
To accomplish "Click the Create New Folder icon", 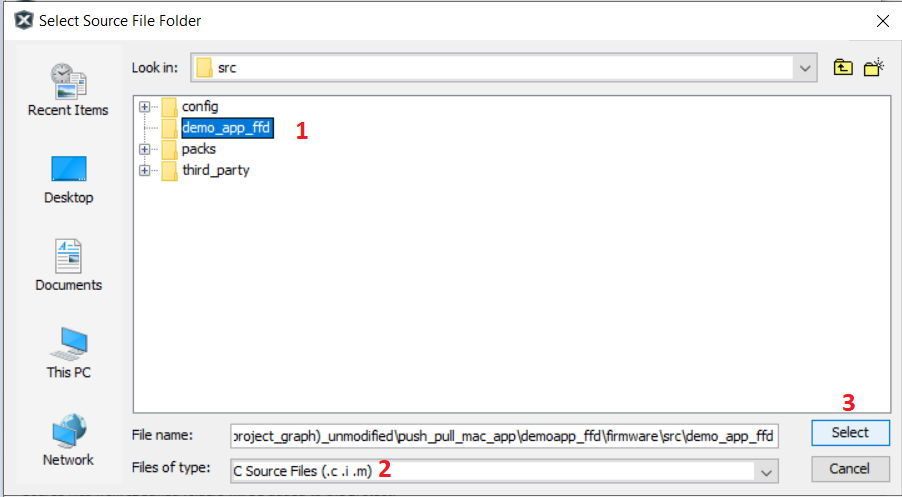I will tap(873, 67).
